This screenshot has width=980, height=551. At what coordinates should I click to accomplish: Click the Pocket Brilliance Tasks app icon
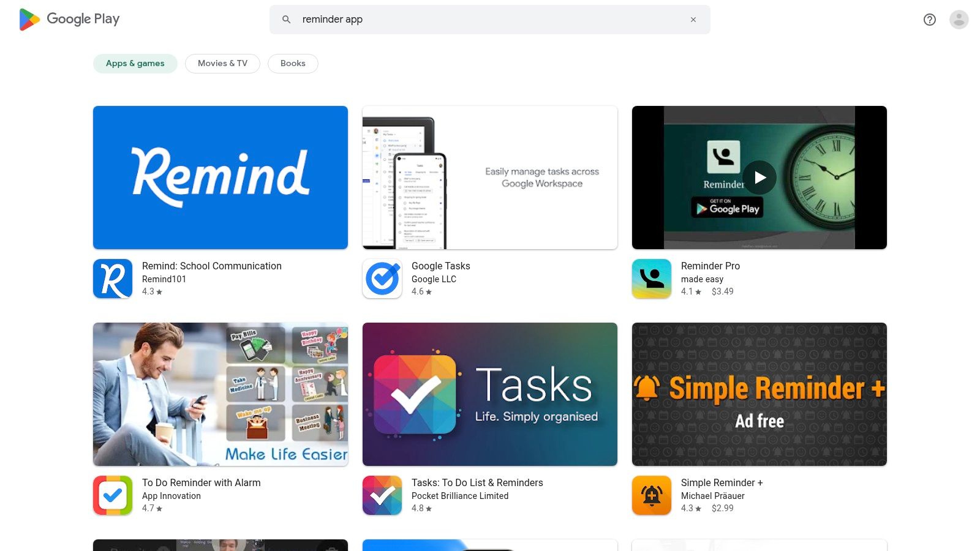point(382,495)
